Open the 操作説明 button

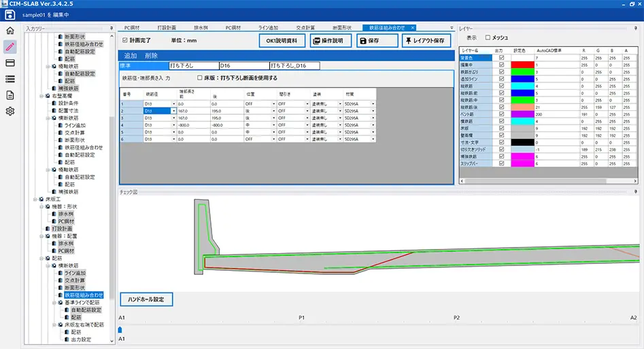click(331, 41)
